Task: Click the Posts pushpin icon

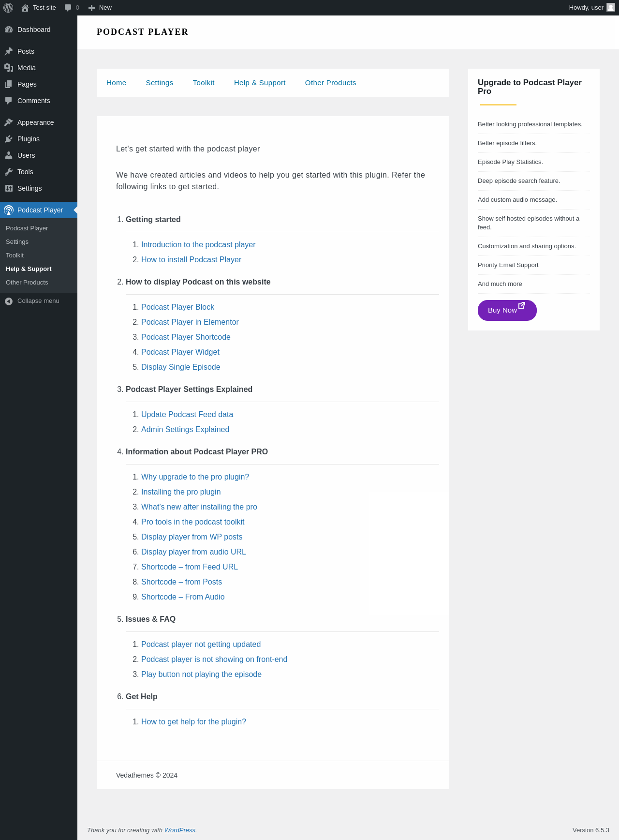Action: tap(9, 51)
